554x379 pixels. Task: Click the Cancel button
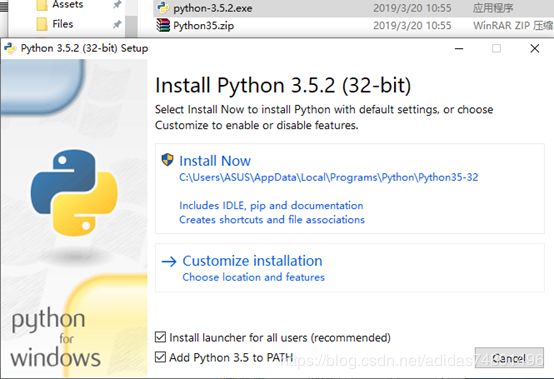(509, 358)
